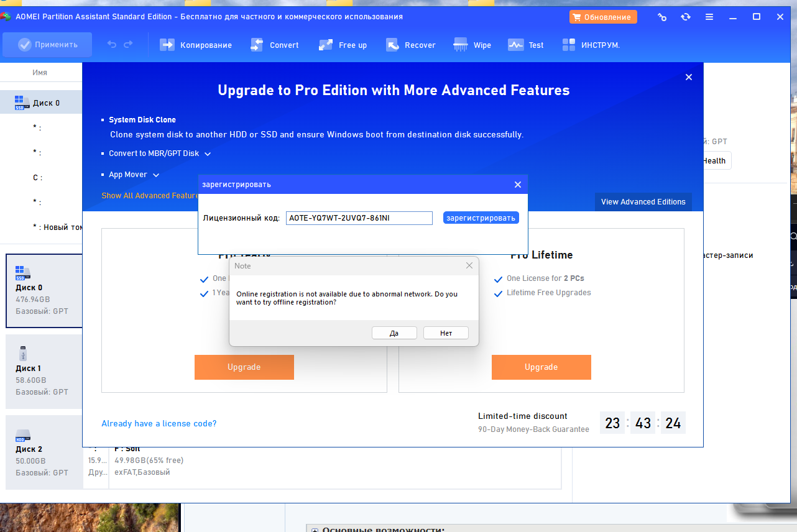Viewport: 797px width, 532px height.
Task: Click the redo arrow icon
Action: 128,44
